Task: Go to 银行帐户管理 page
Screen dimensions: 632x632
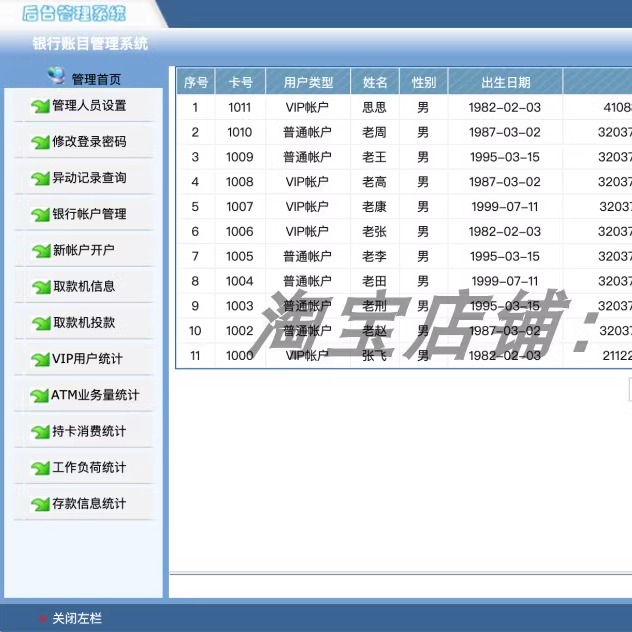Action: (x=89, y=214)
